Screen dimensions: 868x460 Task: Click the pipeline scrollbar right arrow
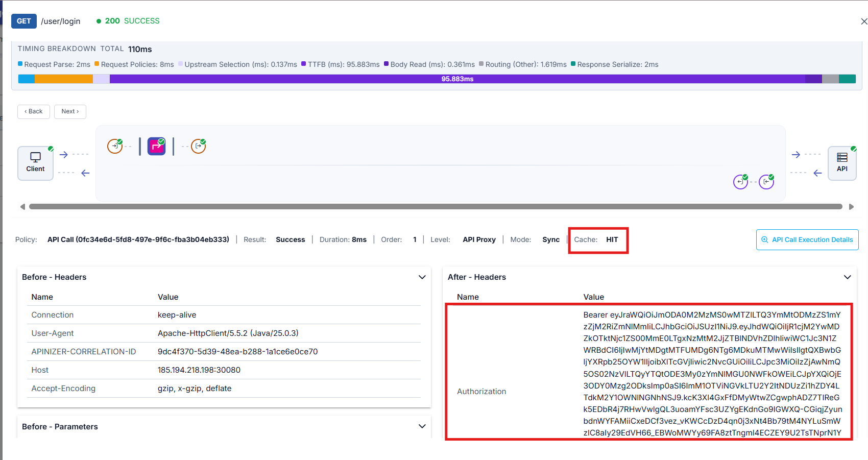tap(851, 207)
